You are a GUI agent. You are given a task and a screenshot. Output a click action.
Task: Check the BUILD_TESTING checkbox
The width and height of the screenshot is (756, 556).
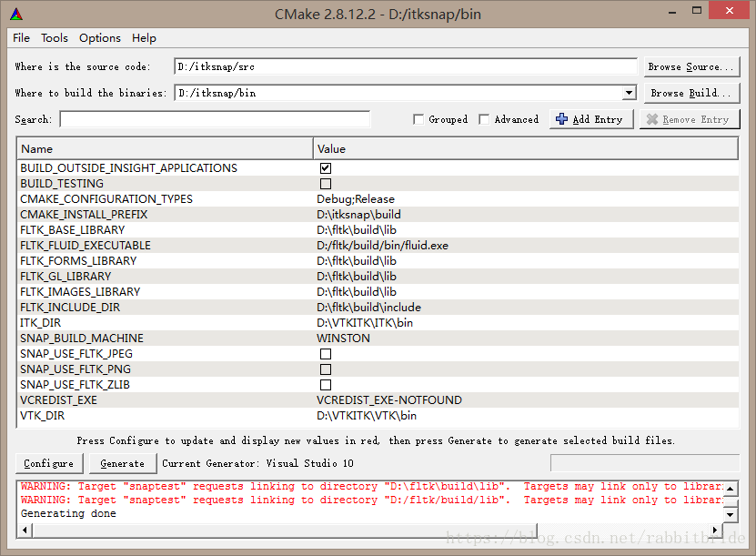point(326,184)
